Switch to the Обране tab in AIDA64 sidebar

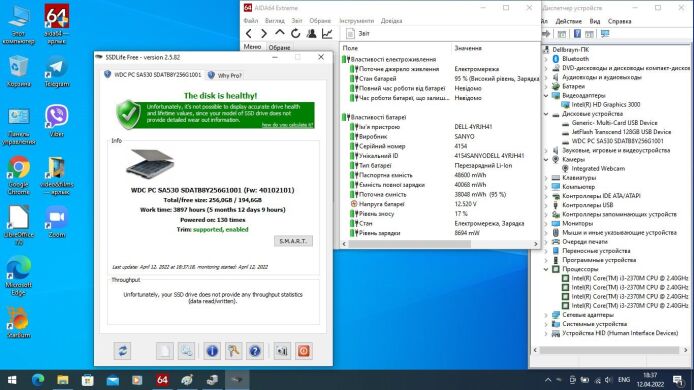pos(279,47)
